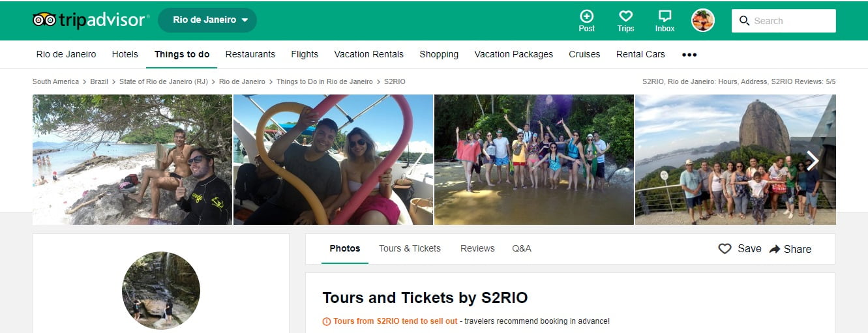Switch to Tours & Tickets tab

point(410,248)
